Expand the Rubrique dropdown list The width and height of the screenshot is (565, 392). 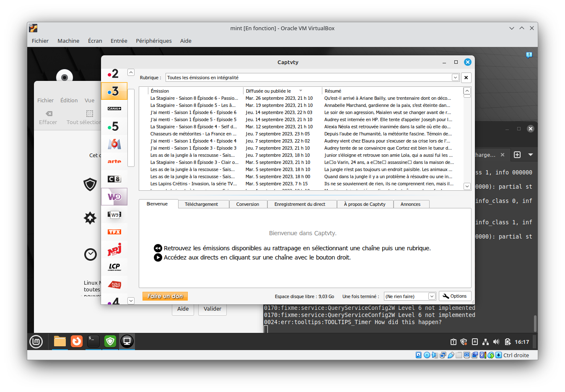pos(455,78)
